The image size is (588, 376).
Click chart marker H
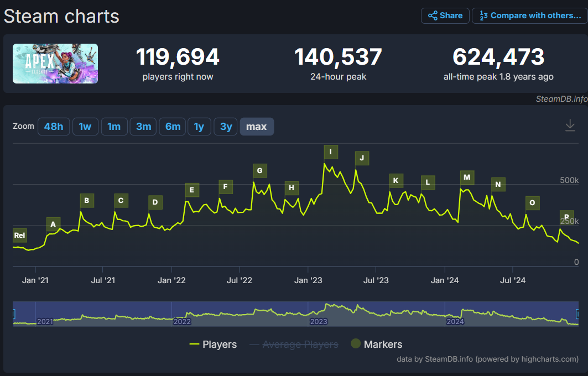292,188
